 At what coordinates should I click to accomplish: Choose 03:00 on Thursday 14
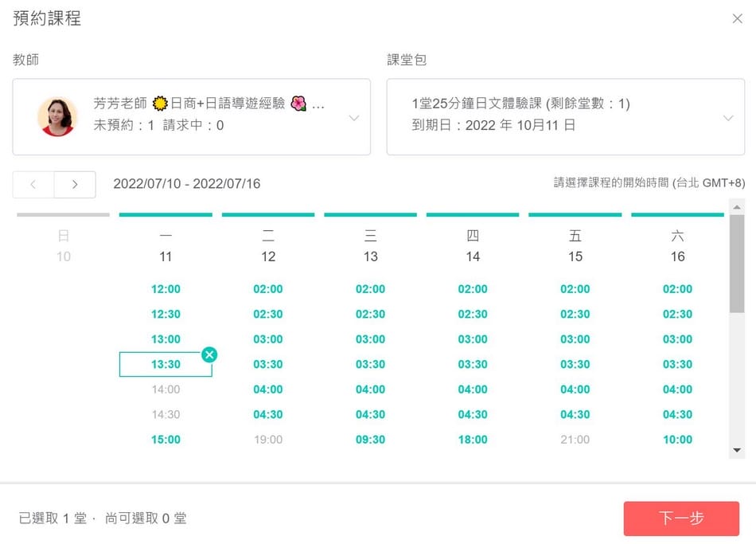473,339
